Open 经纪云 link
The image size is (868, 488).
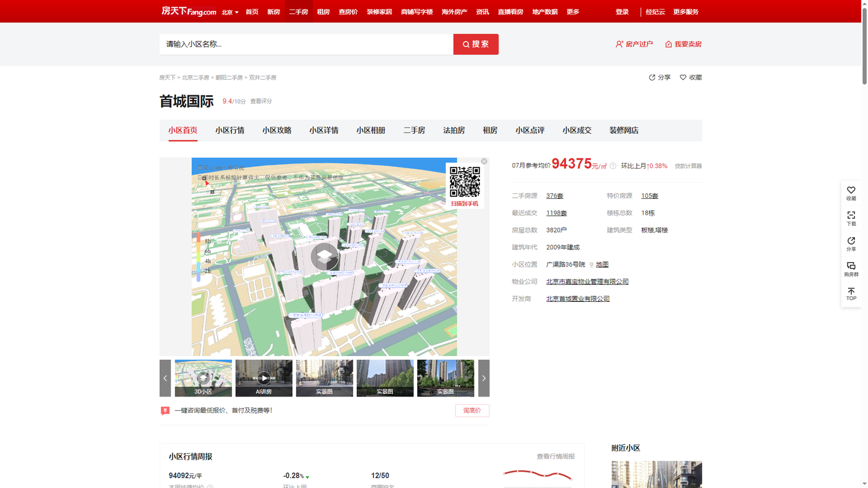(655, 11)
